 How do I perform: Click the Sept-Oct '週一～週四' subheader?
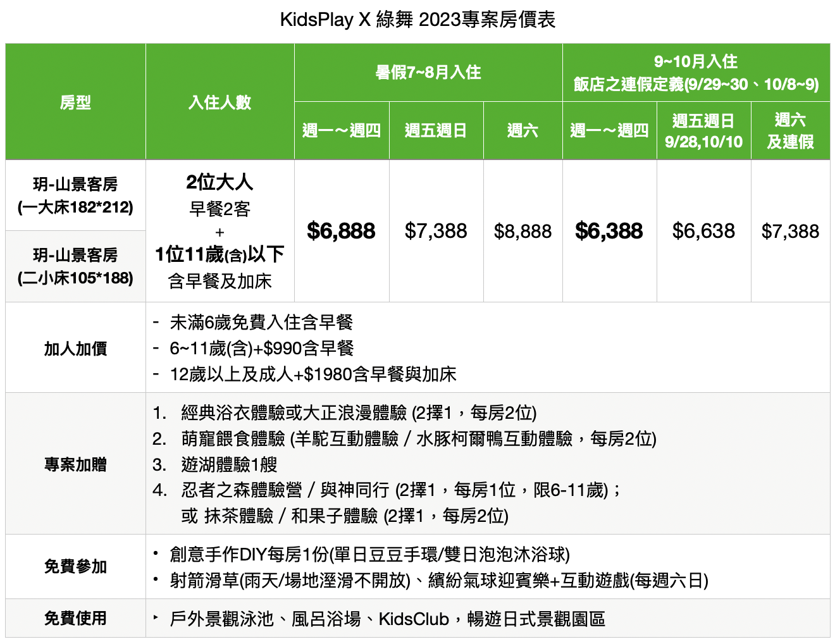pos(609,130)
